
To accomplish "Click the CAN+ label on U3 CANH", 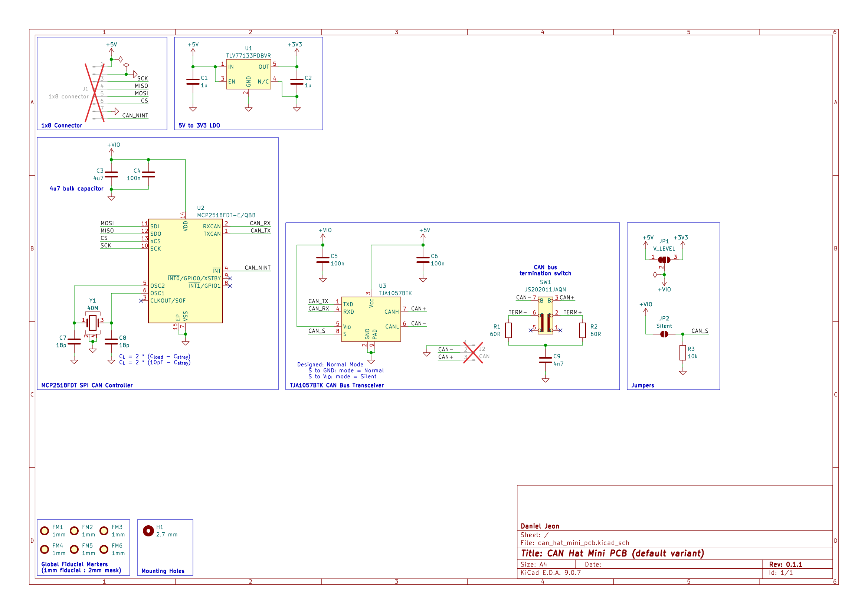I will [x=419, y=308].
